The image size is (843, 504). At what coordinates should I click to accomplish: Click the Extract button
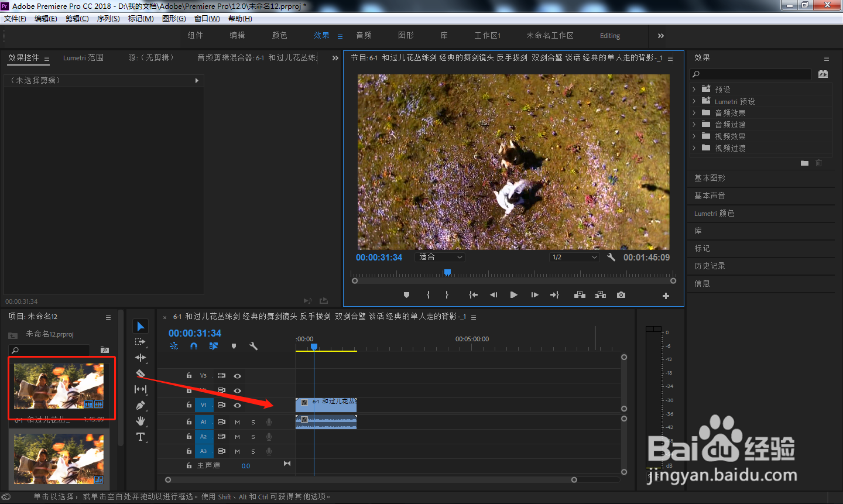(601, 295)
